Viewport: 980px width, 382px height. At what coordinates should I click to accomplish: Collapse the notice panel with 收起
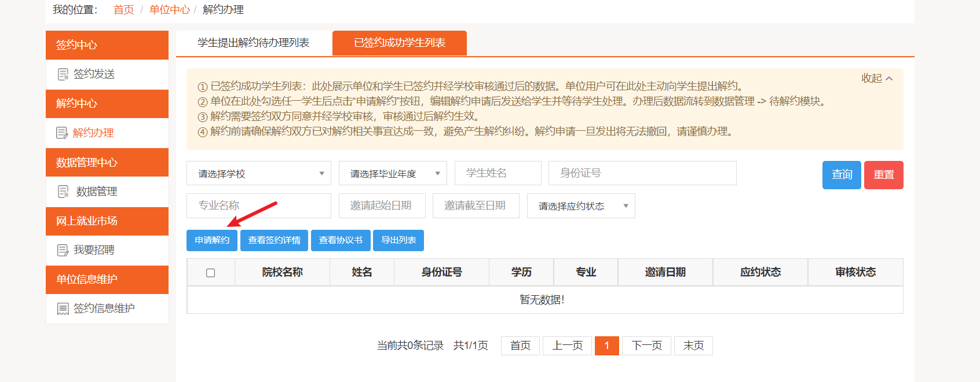click(x=876, y=78)
